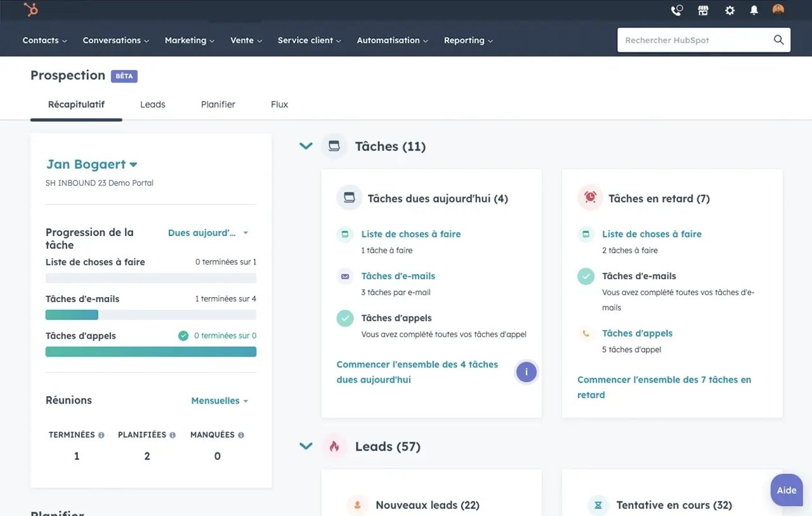Switch to the Flux tab

pos(280,104)
